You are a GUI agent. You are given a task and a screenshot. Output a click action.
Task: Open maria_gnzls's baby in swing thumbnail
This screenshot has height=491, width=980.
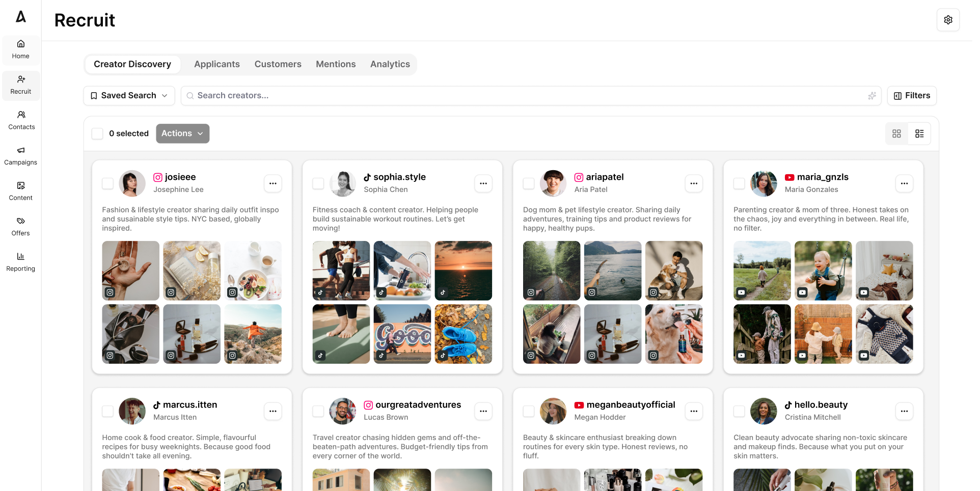pyautogui.click(x=823, y=270)
